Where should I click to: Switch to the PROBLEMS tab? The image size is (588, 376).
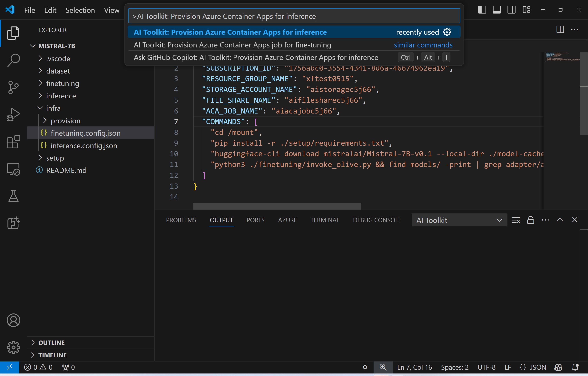click(x=181, y=220)
